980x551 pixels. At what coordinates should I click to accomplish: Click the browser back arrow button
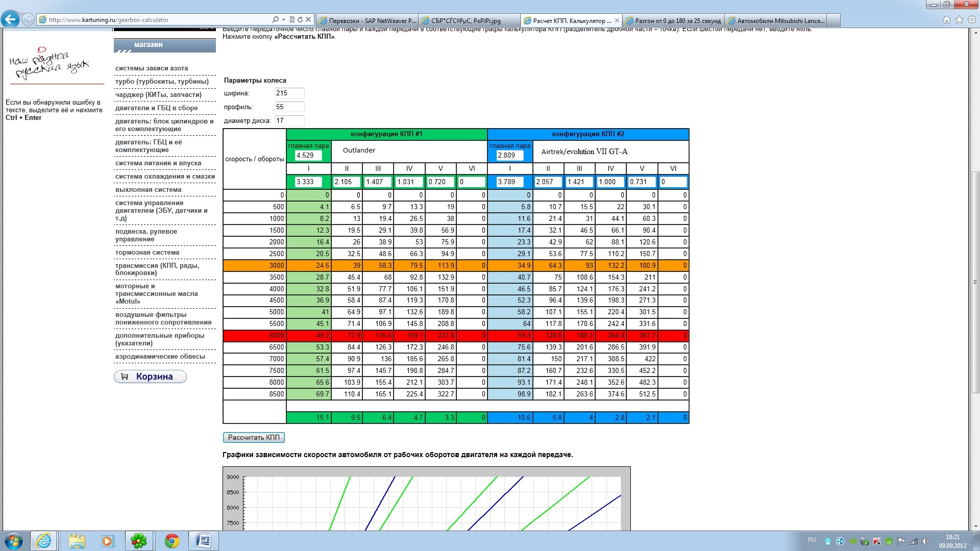click(x=10, y=19)
